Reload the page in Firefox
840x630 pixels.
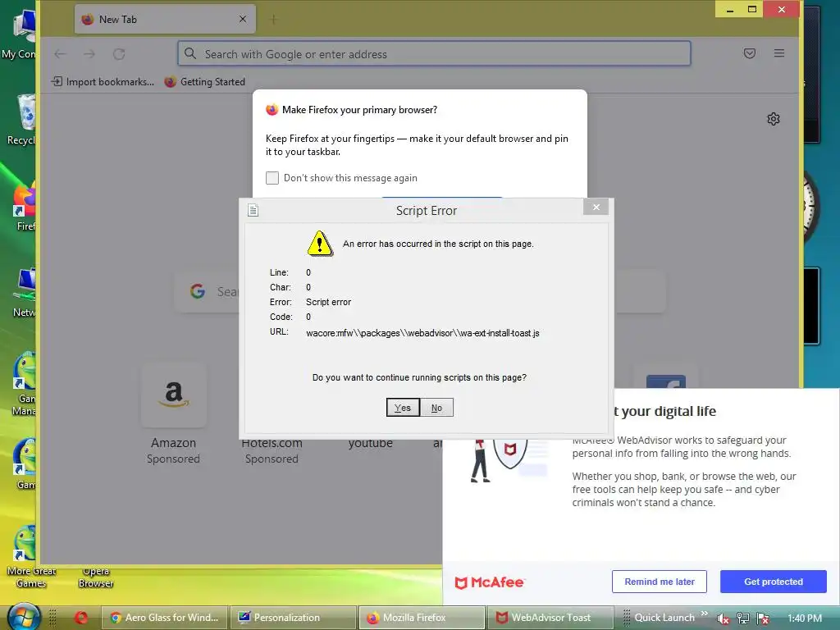119,54
